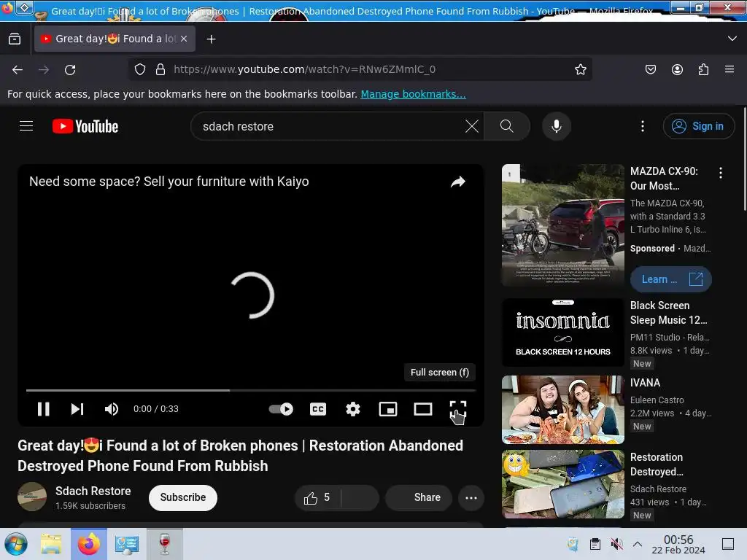Open file explorer from taskbar

tap(51, 544)
